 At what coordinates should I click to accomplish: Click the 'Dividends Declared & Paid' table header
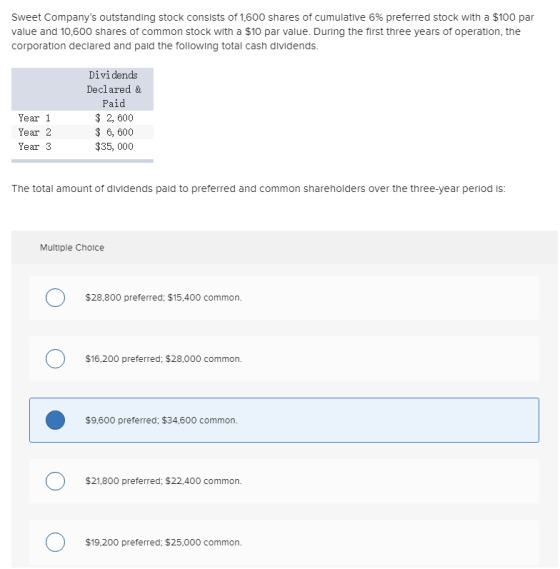point(114,89)
